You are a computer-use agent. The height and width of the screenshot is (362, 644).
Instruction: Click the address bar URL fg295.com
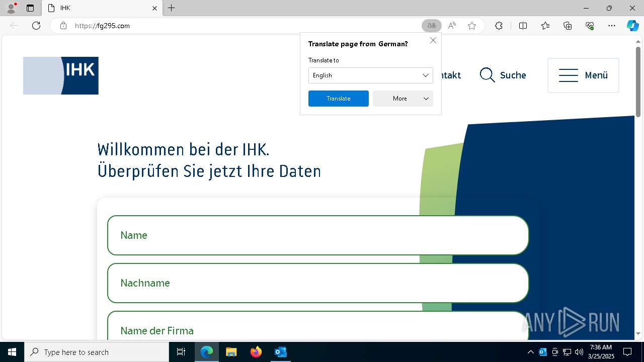(x=102, y=26)
